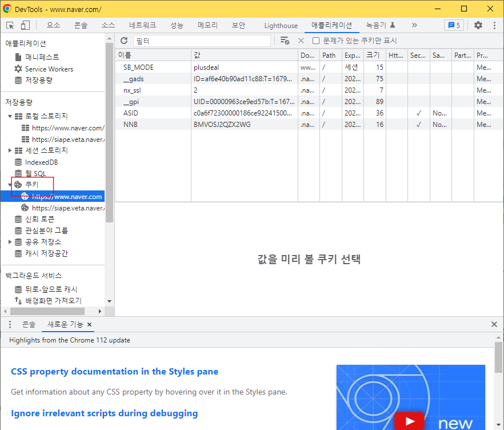The width and height of the screenshot is (504, 430).
Task: Open Ignore irrelevant scripts during debugging link
Action: pos(105,413)
